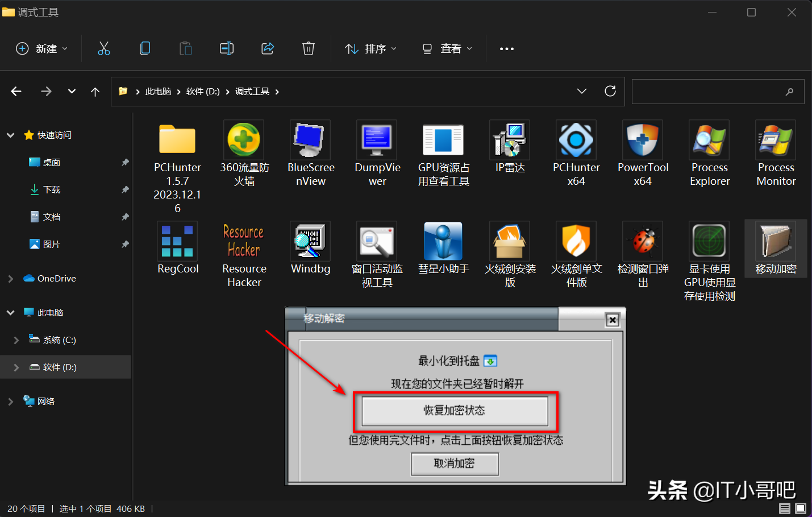Click the delete trash icon
This screenshot has width=812, height=517.
pyautogui.click(x=309, y=48)
